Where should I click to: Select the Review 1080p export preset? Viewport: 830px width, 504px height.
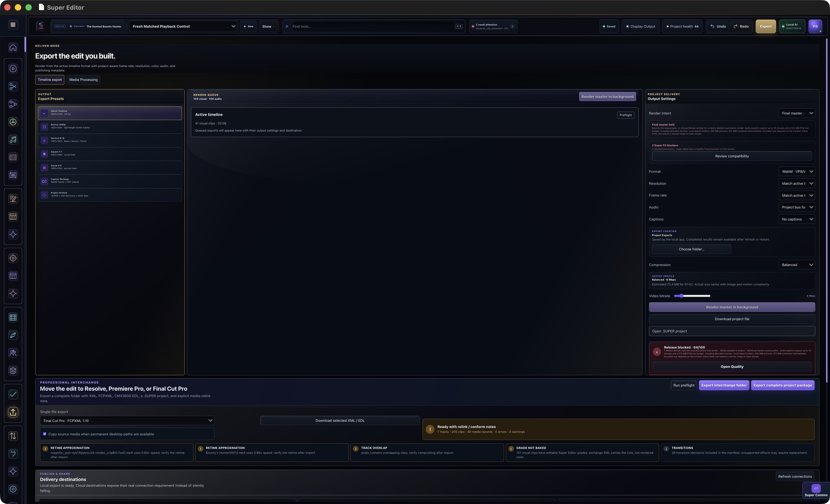coord(110,127)
